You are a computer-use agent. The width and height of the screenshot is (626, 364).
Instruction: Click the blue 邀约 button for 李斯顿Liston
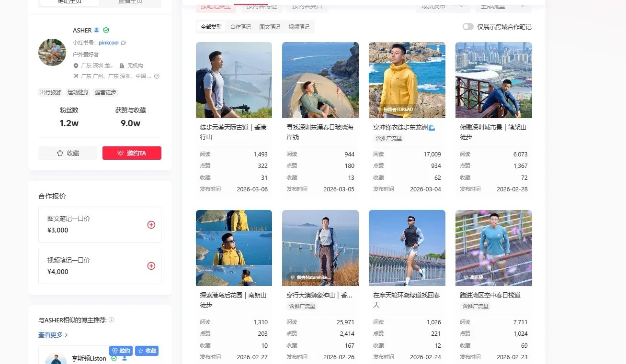[x=121, y=351]
